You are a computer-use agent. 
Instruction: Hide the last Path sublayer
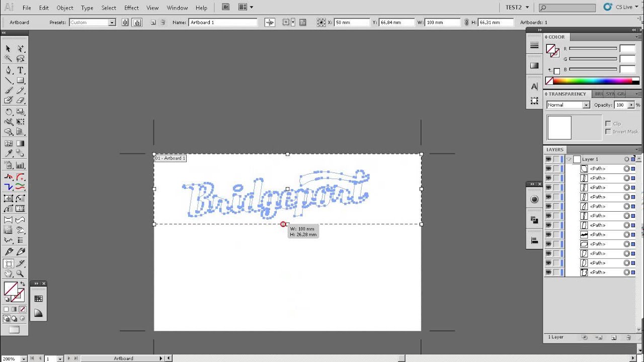[x=548, y=272]
